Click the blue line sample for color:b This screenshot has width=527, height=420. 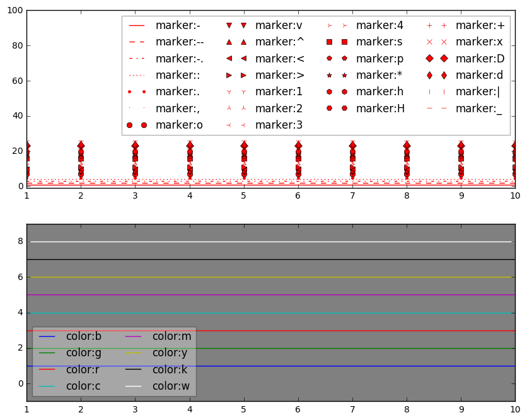point(47,337)
